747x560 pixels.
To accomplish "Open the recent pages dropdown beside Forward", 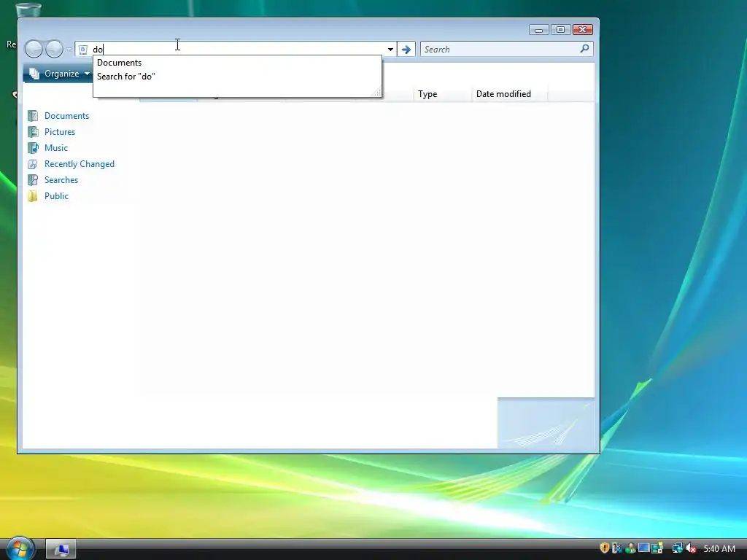I will 69,50.
